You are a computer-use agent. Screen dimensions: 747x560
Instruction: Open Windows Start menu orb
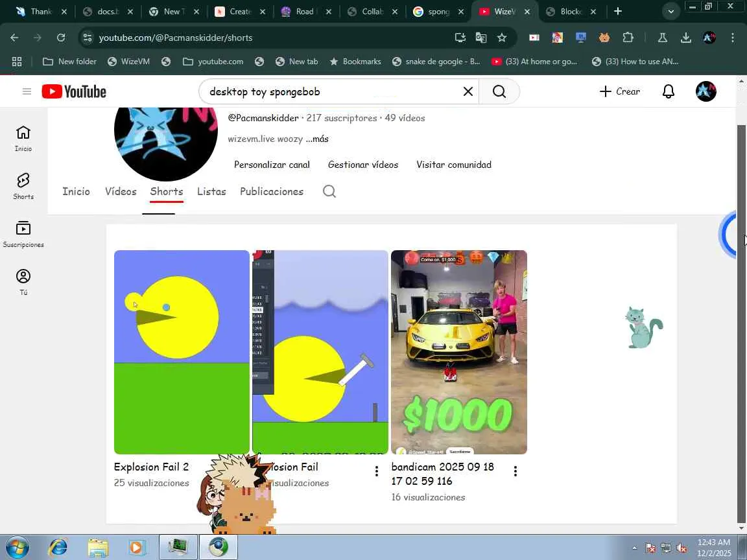17,547
